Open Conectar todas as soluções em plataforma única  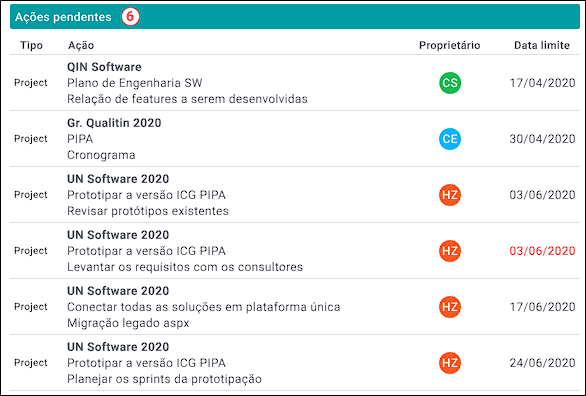(204, 307)
